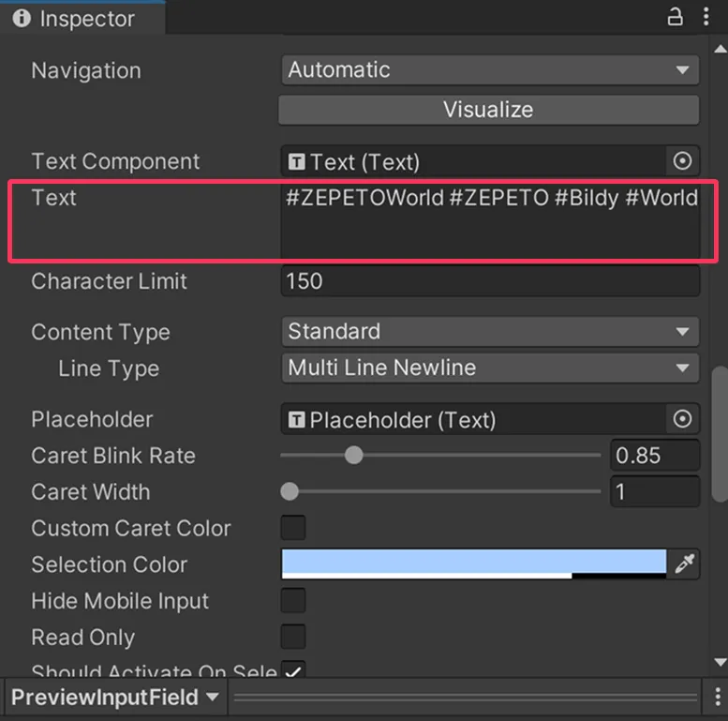Click the Caret Width value field
Viewport: 728px width, 721px height.
coord(655,491)
